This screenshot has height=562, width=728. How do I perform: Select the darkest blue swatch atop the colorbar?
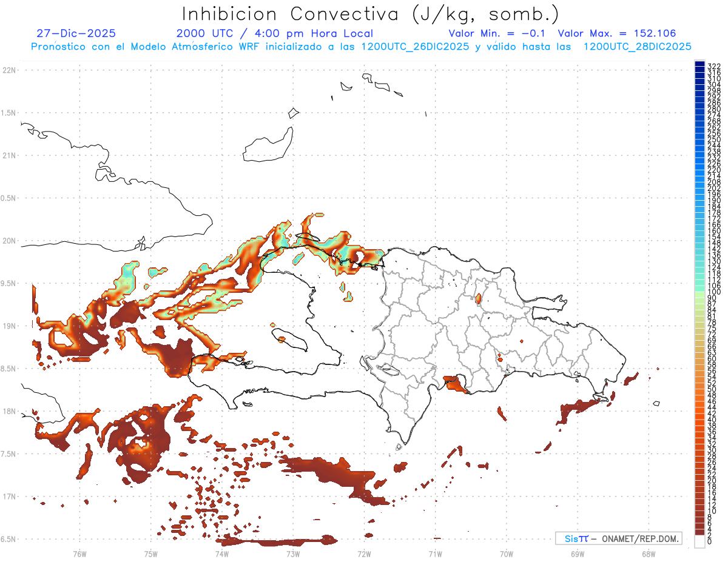[699, 64]
